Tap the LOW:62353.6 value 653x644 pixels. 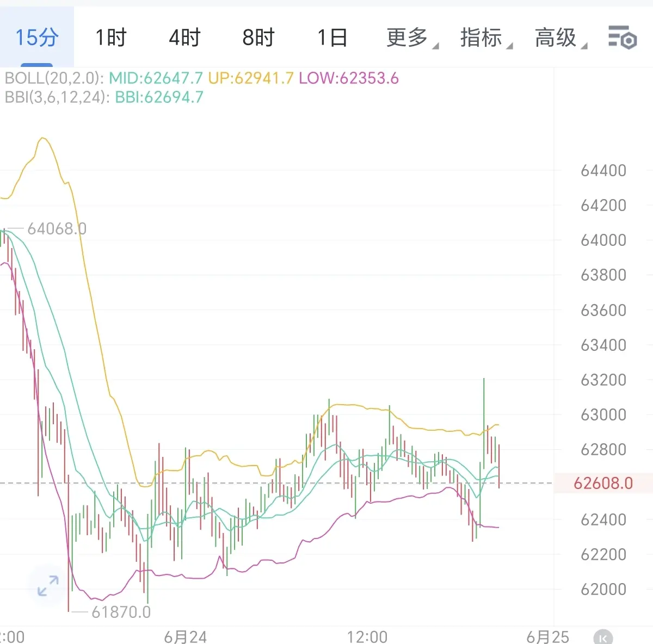click(x=349, y=78)
